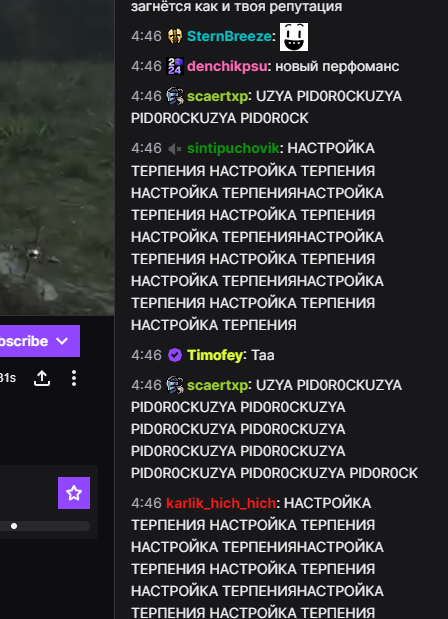Click Timofey's purple verified checkmark badge
448x619 pixels.
click(x=175, y=355)
